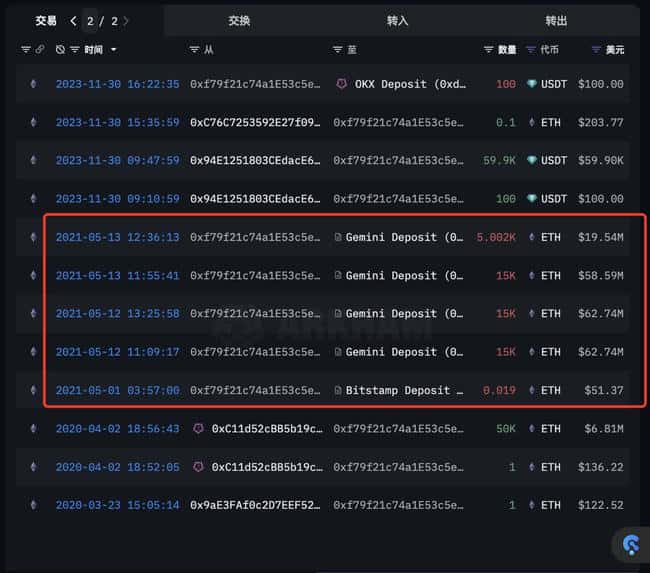
Task: Go to next transactions page arrow
Action: click(x=126, y=21)
